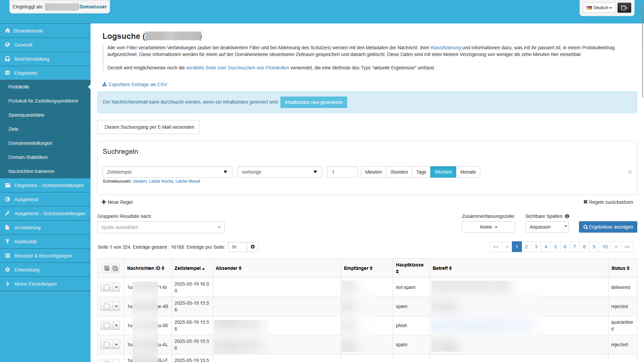Click the gear icon next to Entwicklung
Image resolution: width=644 pixels, height=362 pixels.
tap(7, 269)
